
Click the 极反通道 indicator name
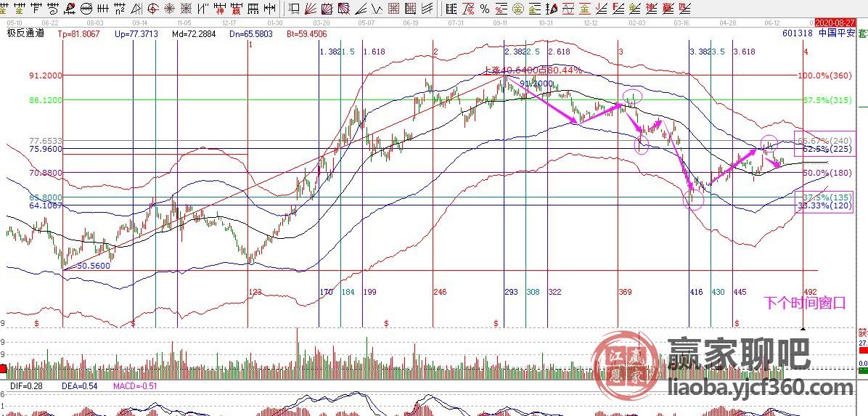pyautogui.click(x=25, y=33)
